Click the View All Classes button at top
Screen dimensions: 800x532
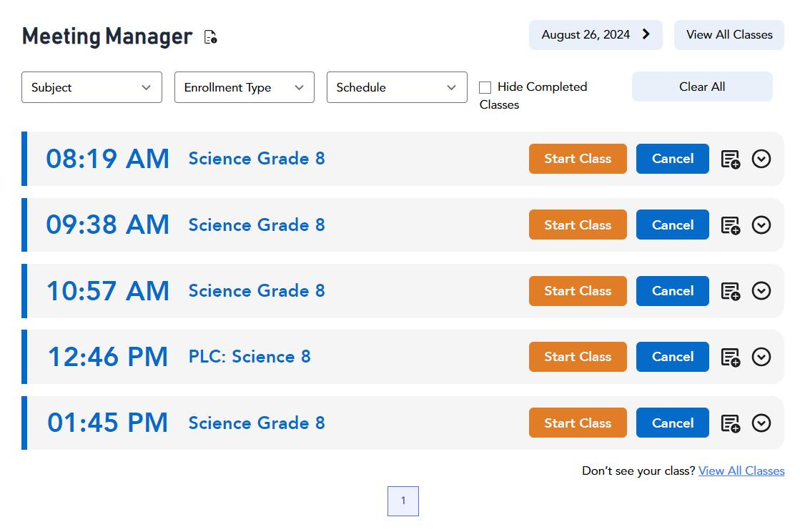[x=729, y=35]
